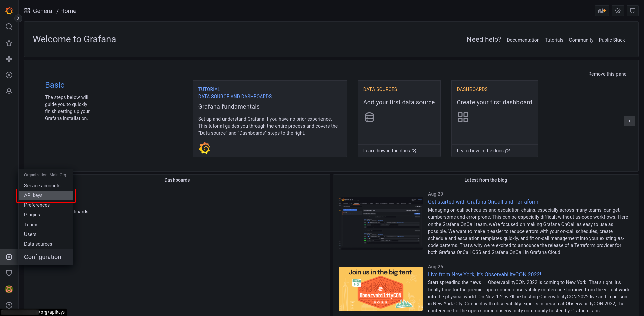Click the Home breadcrumb link
Screen dimensions: 644x316
point(68,11)
